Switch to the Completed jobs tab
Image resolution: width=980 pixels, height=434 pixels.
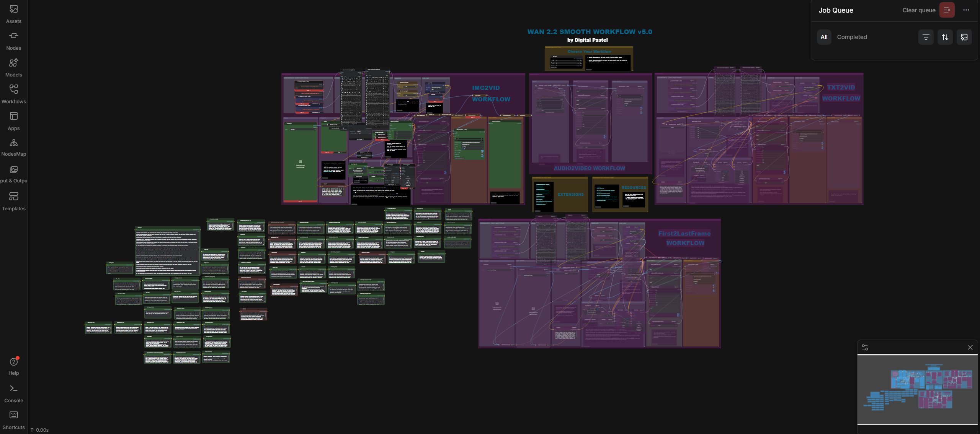point(852,37)
